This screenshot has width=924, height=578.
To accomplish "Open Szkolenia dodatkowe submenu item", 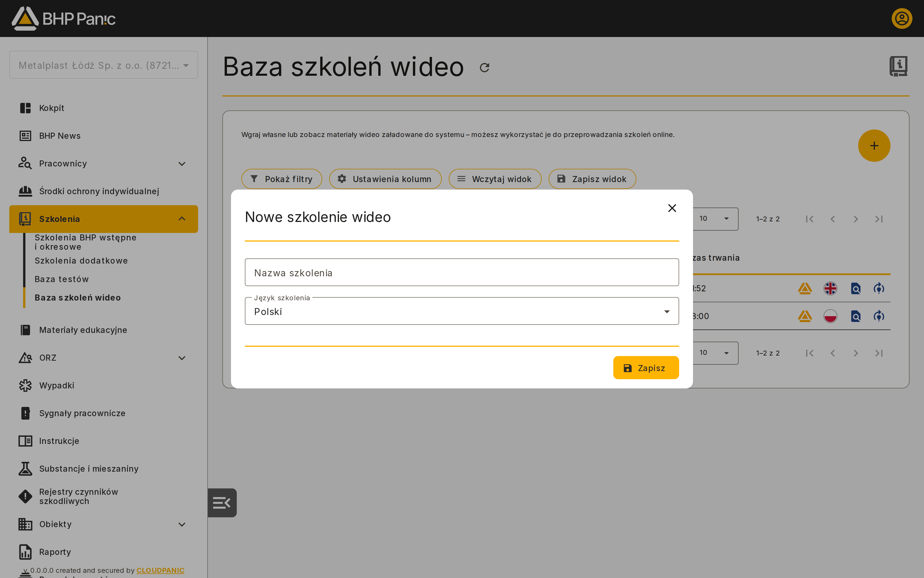I will 81,261.
